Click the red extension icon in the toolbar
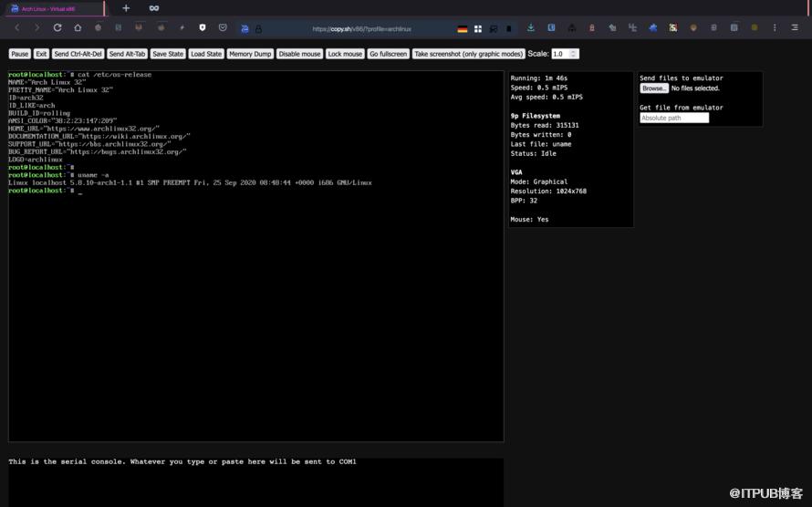812x507 pixels. click(x=592, y=28)
